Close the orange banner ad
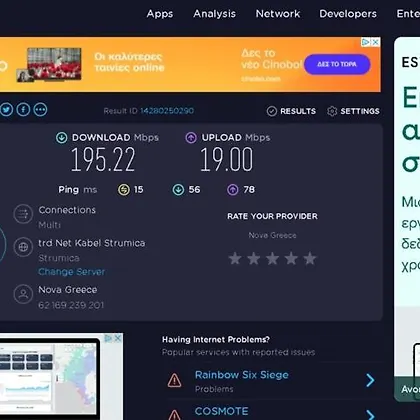The image size is (420, 420). click(376, 42)
